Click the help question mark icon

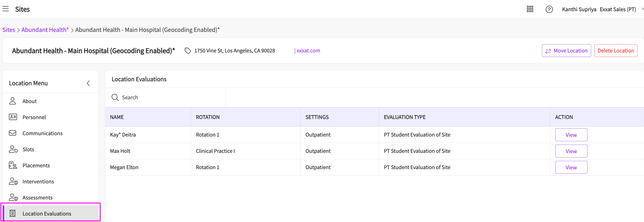549,9
